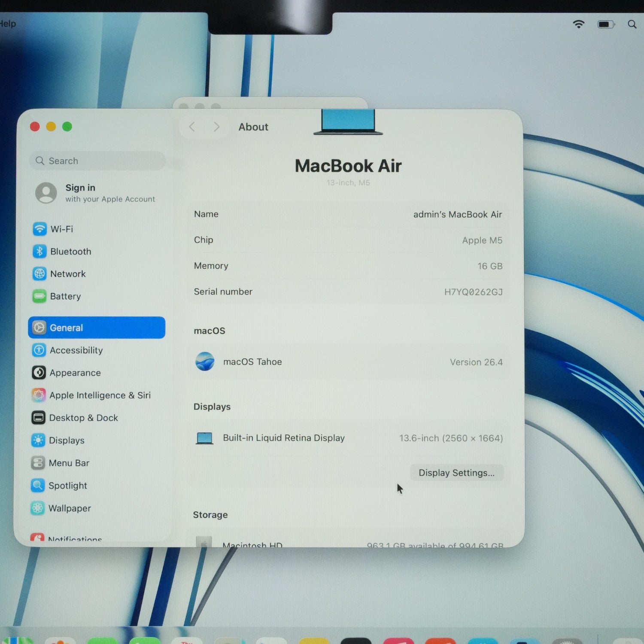This screenshot has height=644, width=644.
Task: Click the "Serial number" row label
Action: pos(223,292)
